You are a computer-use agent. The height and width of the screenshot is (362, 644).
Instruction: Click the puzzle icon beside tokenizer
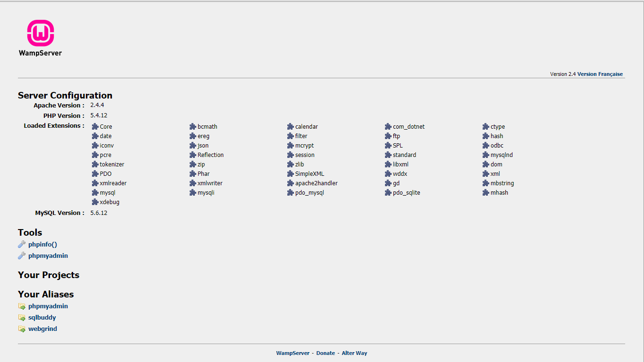(95, 165)
